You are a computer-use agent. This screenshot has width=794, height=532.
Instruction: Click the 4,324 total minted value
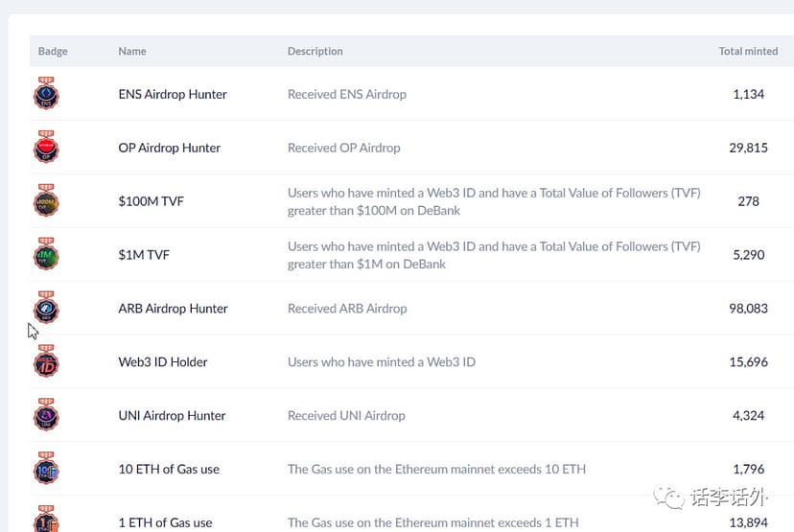[748, 416]
